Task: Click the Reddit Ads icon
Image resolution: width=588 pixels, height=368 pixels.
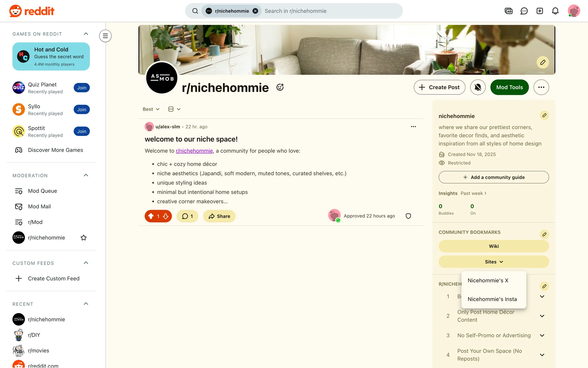Action: [508, 11]
